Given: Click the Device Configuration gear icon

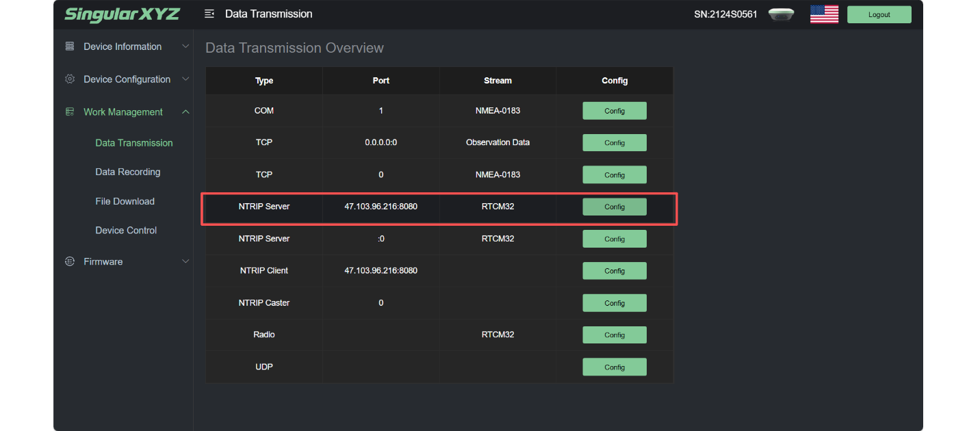Looking at the screenshot, I should 70,79.
